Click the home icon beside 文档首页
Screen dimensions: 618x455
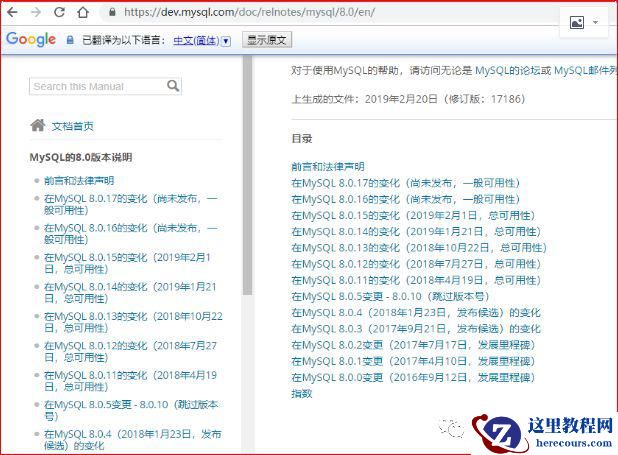click(38, 125)
